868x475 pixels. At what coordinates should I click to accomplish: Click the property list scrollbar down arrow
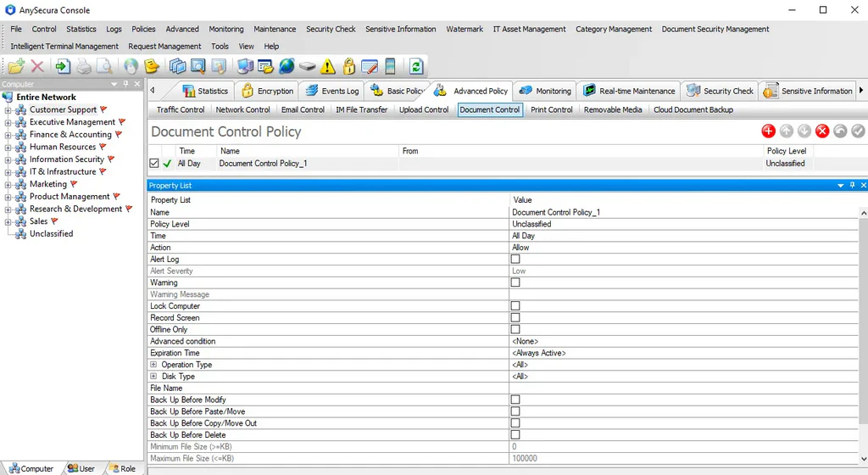pos(864,458)
